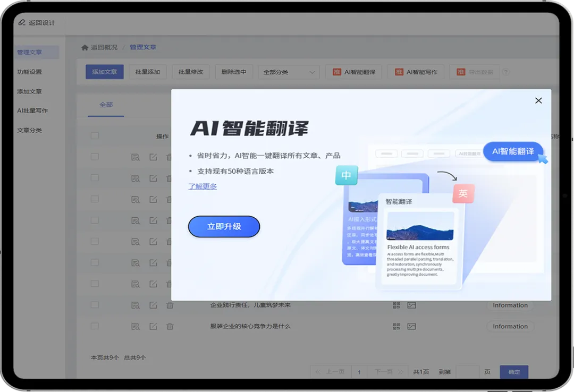Go back via the 返回概况 breadcrumb

(x=104, y=47)
